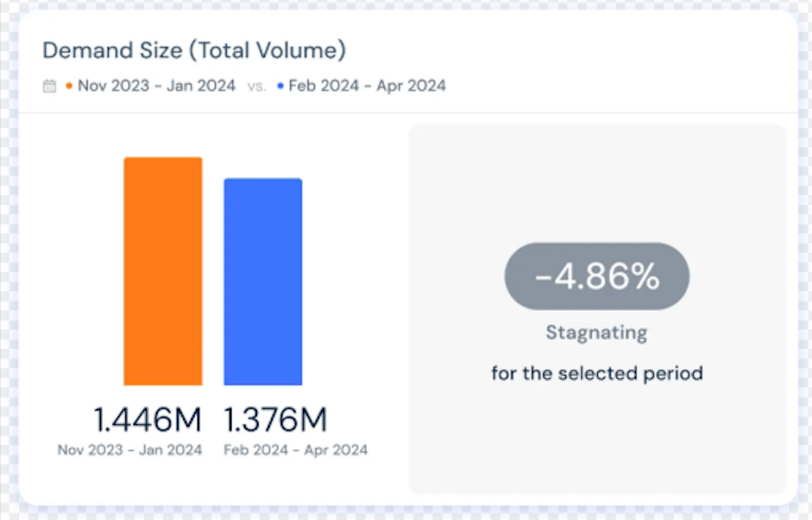
Task: Select the Nov 2023 - Jan 2024 header date range
Action: tap(156, 86)
